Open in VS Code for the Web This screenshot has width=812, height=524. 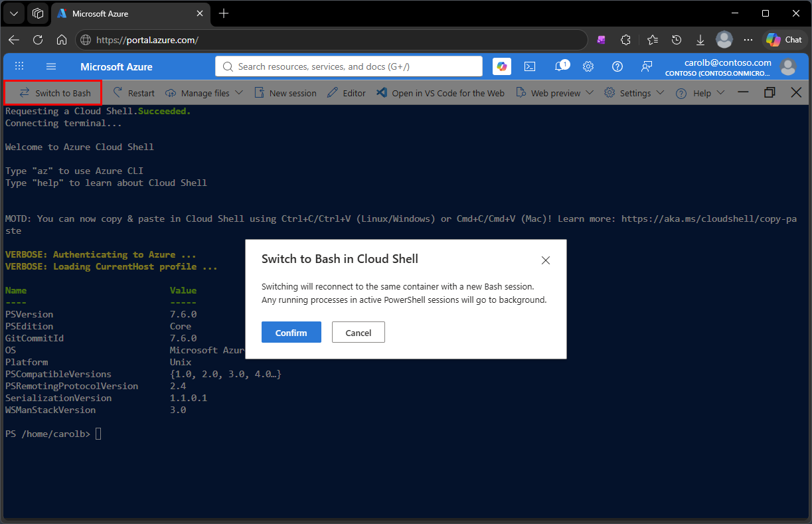tap(440, 93)
